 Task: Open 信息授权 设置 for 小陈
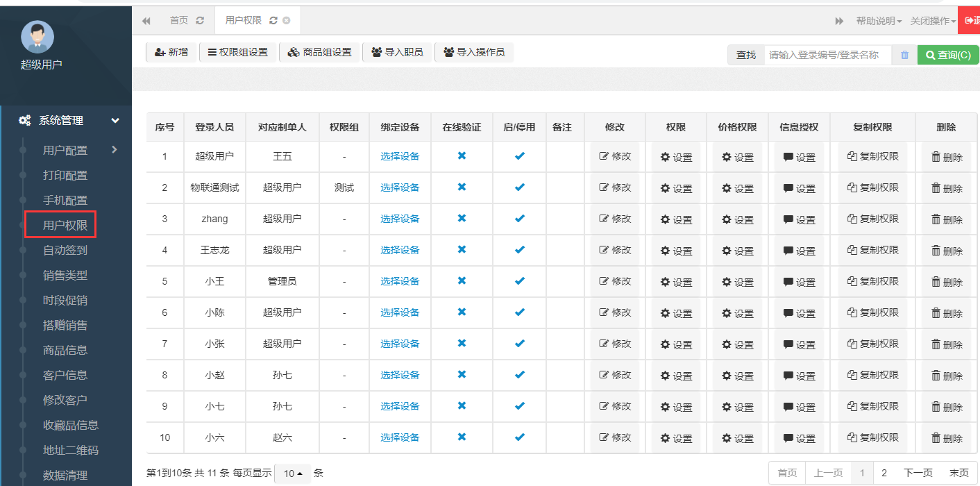click(x=799, y=313)
